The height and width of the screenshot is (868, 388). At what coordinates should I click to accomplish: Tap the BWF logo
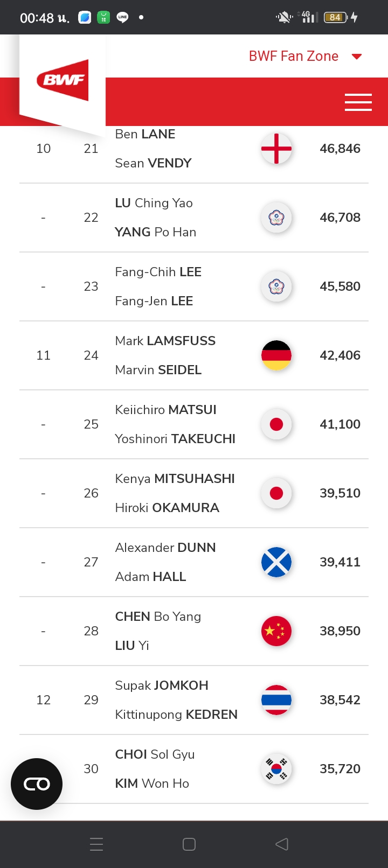tap(63, 80)
